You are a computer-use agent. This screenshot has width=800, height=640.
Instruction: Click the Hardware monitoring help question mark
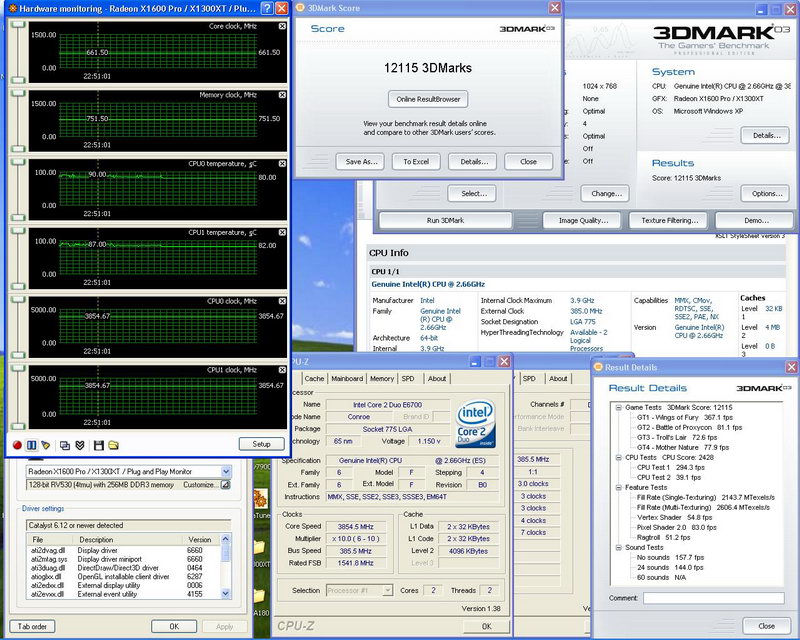tap(266, 8)
